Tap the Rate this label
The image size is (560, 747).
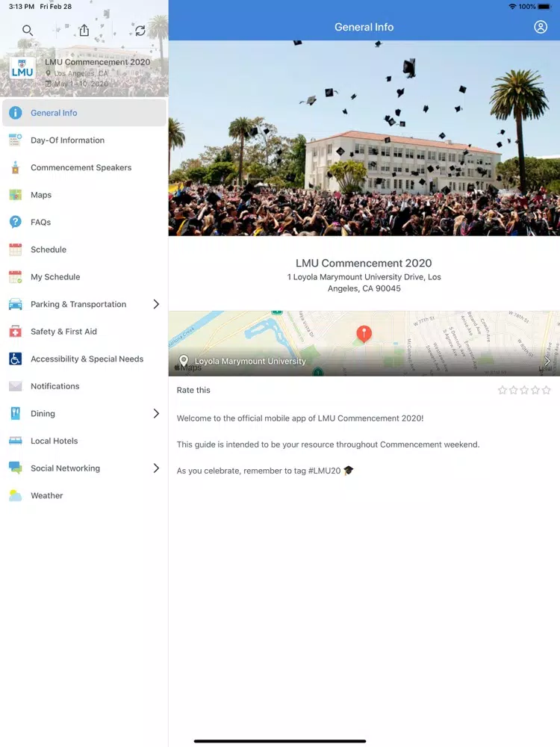(x=193, y=390)
